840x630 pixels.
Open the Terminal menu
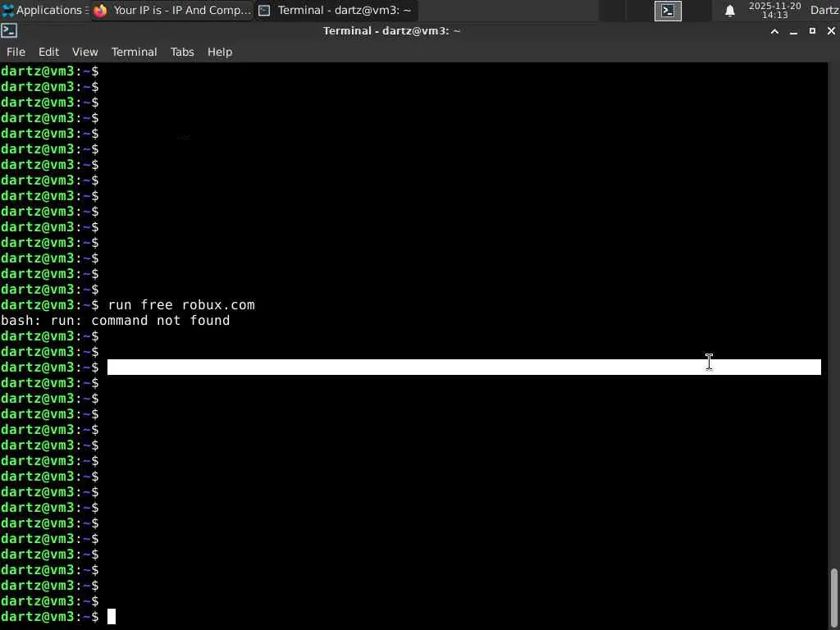click(134, 52)
